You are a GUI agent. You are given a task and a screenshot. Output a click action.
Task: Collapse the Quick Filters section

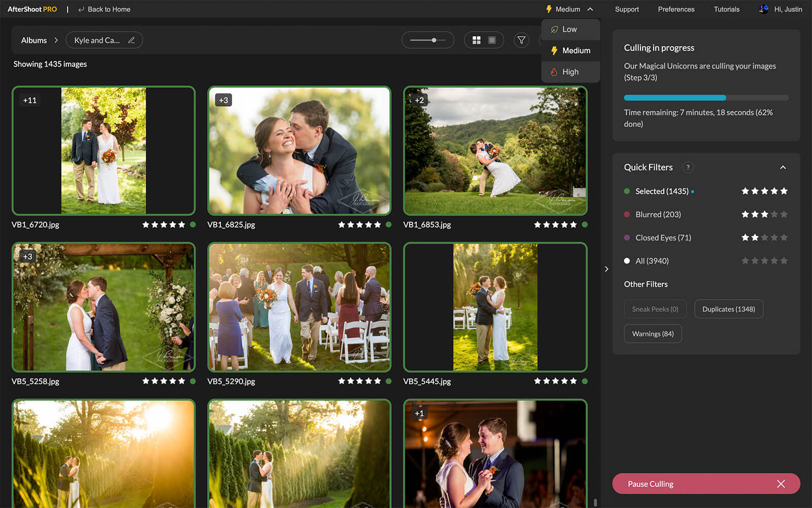[x=783, y=168]
